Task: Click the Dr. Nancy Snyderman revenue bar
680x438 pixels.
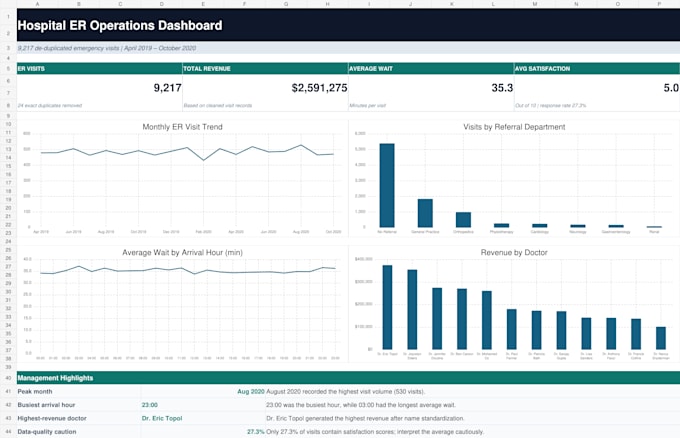Action: click(x=661, y=338)
